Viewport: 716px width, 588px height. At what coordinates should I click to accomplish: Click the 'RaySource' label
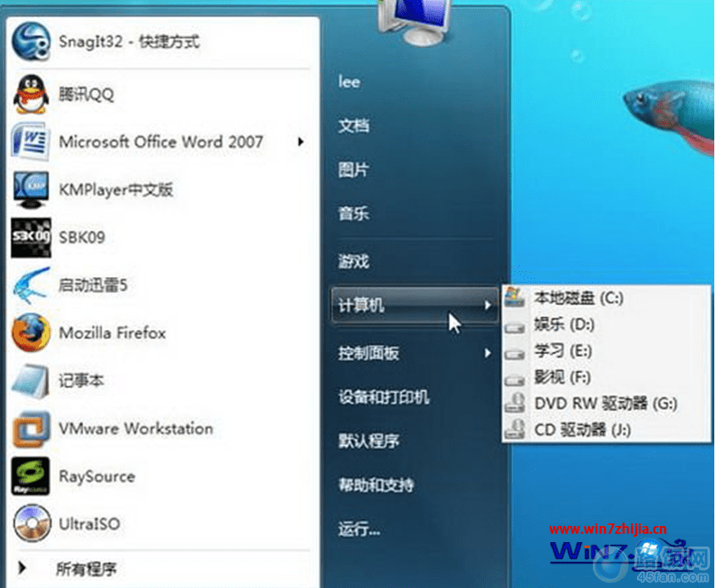(98, 477)
